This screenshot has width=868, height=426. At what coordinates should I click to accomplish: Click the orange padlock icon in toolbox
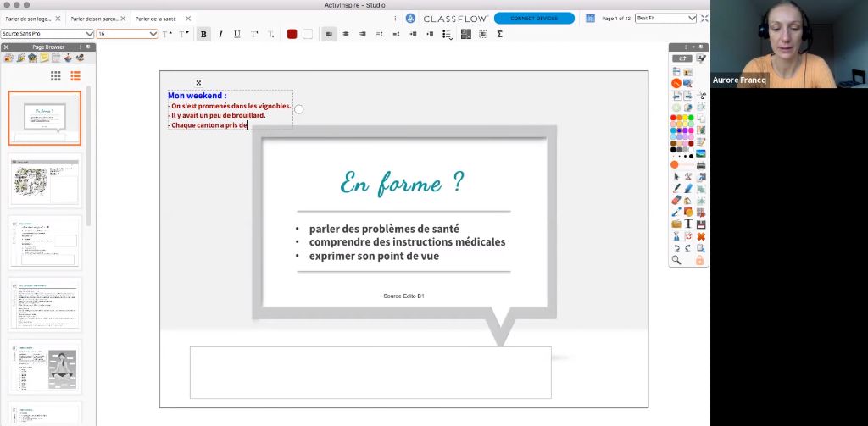[x=700, y=260]
